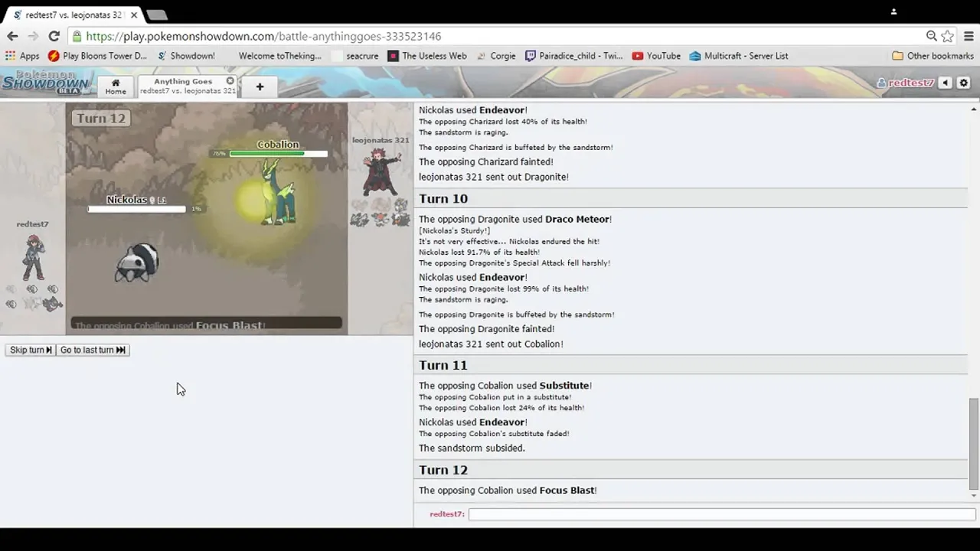Click leojonatas 321 trainer avatar

click(381, 171)
